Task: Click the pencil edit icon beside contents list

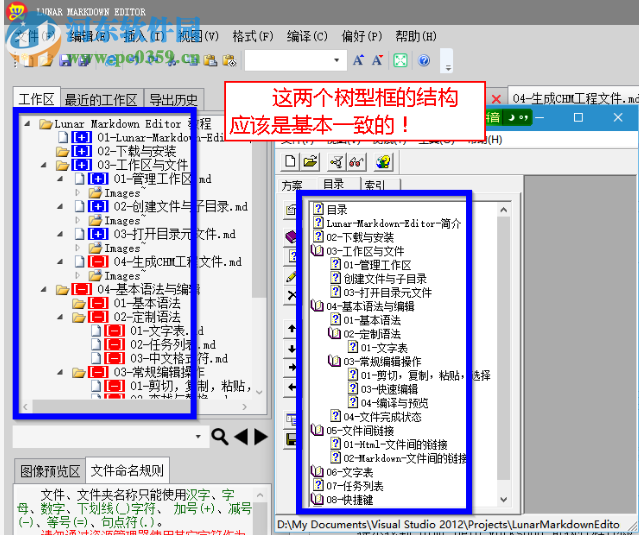Action: point(291,276)
